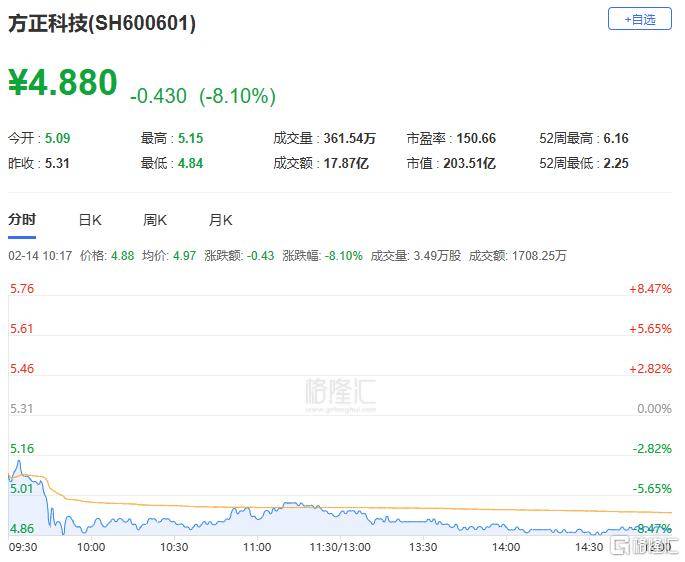
Task: Open the 月K monthly chart tab
Action: click(x=221, y=220)
